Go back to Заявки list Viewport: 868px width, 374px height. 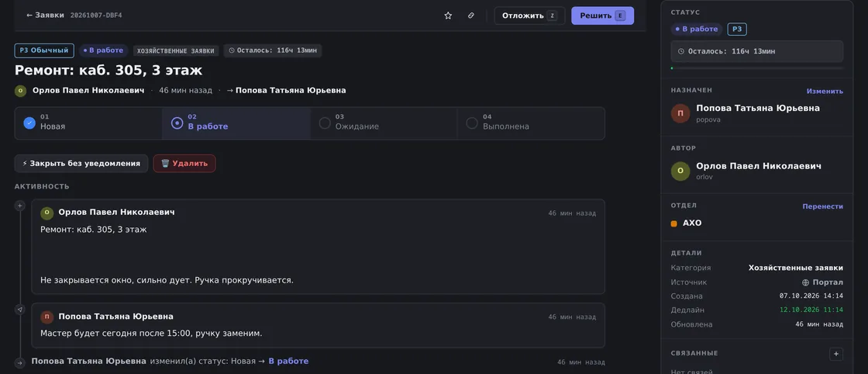pos(45,16)
